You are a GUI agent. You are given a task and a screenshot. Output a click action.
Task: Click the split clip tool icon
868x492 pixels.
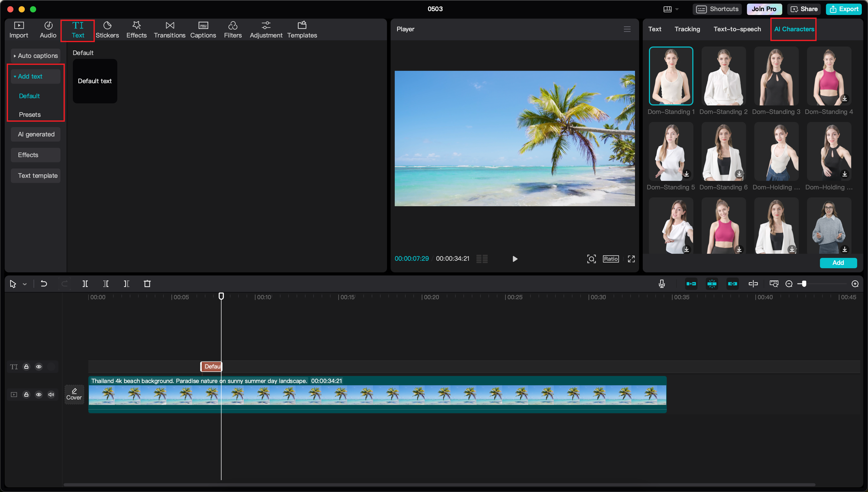(x=85, y=284)
